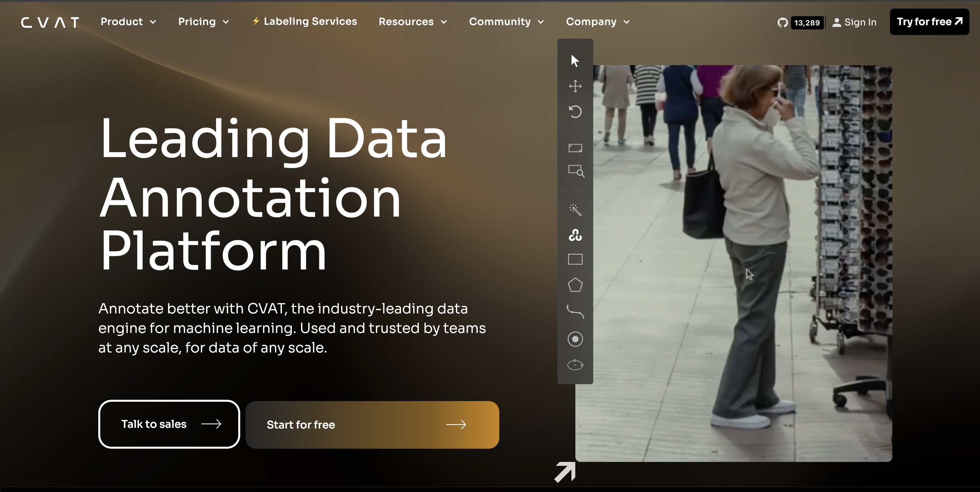This screenshot has width=980, height=492.
Task: Select the zoom to region tool
Action: (x=576, y=171)
